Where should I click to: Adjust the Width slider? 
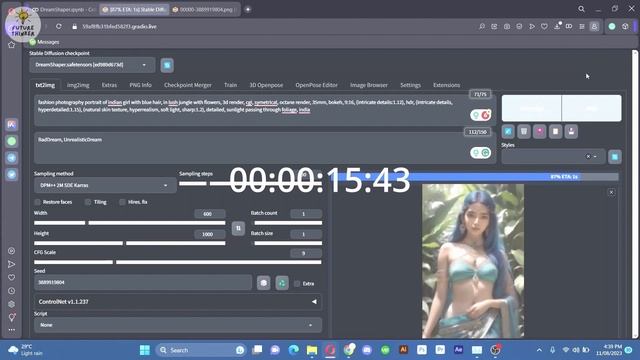(x=129, y=223)
